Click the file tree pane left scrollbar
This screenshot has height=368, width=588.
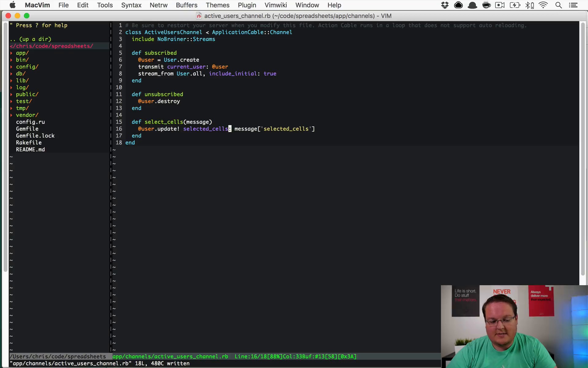point(5,147)
